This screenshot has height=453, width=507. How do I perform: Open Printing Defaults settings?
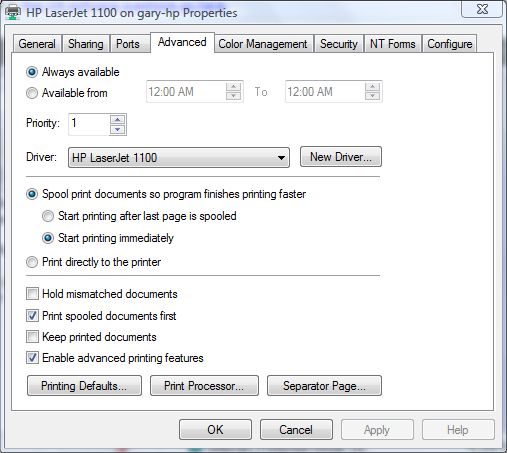click(x=84, y=386)
